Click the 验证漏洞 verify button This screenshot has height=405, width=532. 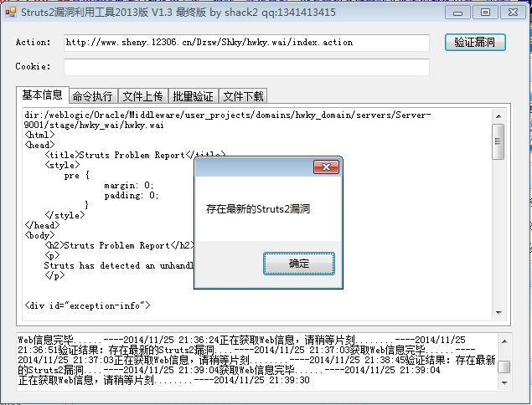click(x=475, y=43)
